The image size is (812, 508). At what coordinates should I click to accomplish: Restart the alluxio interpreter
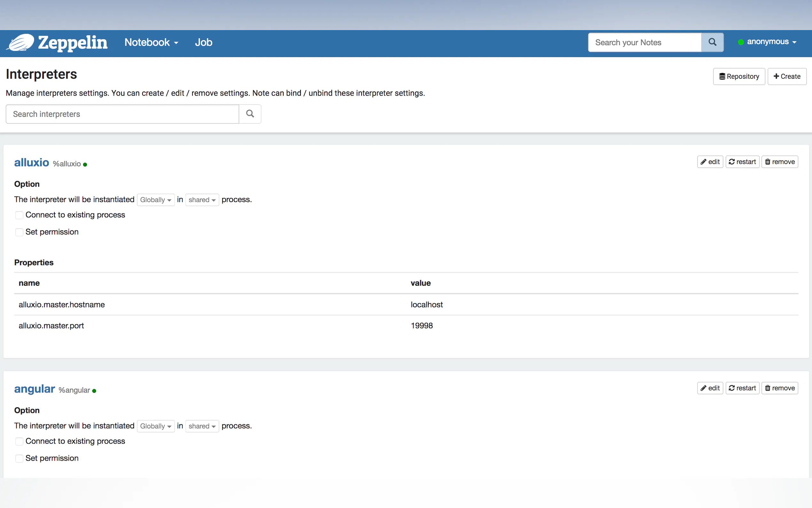pos(742,162)
